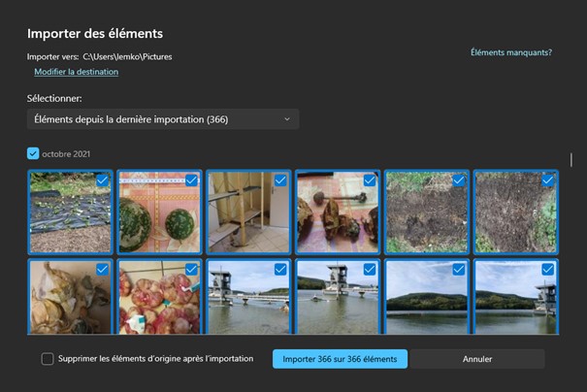Click the first lake tower photo thumbnail
The height and width of the screenshot is (392, 587).
click(247, 297)
